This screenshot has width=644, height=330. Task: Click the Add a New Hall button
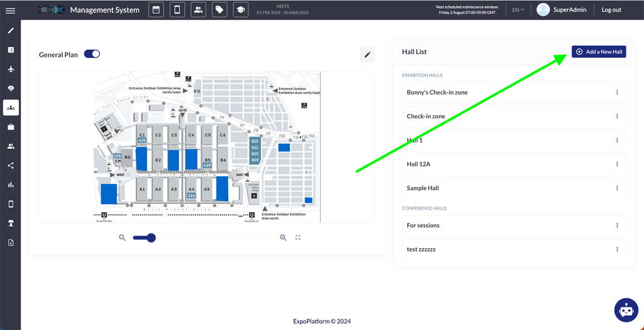pyautogui.click(x=599, y=52)
